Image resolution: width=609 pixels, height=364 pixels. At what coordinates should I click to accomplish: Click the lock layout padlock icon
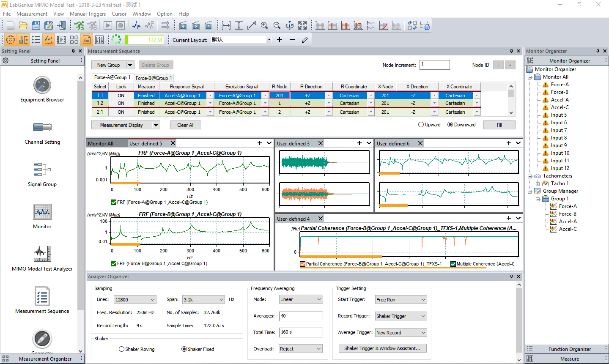coord(425,25)
